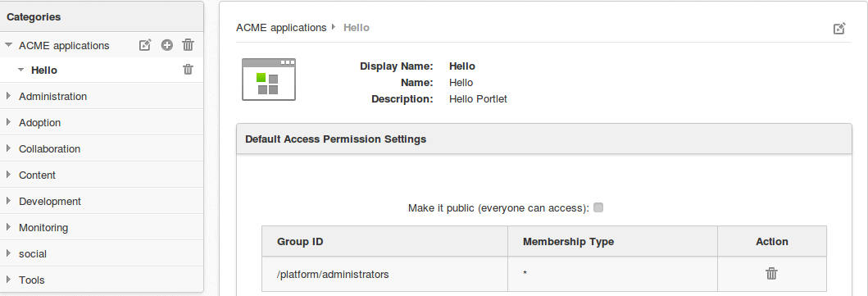The height and width of the screenshot is (296, 868).
Task: Collapse the ACME applications category
Action: (9, 45)
